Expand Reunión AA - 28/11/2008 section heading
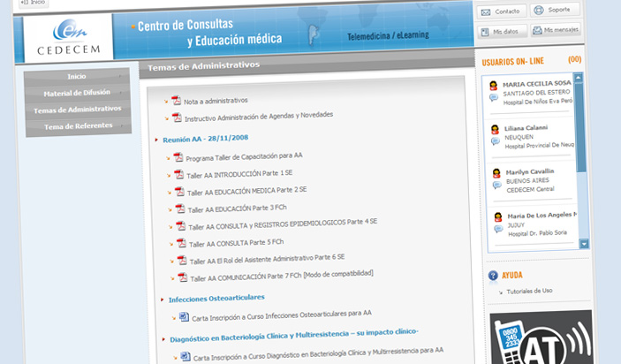The image size is (621, 364). (204, 140)
